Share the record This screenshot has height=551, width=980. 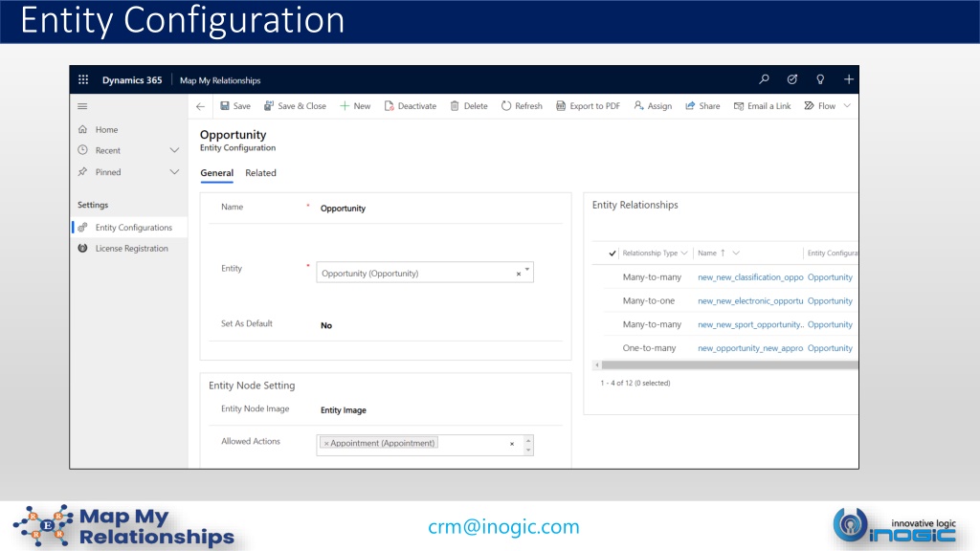pos(702,106)
